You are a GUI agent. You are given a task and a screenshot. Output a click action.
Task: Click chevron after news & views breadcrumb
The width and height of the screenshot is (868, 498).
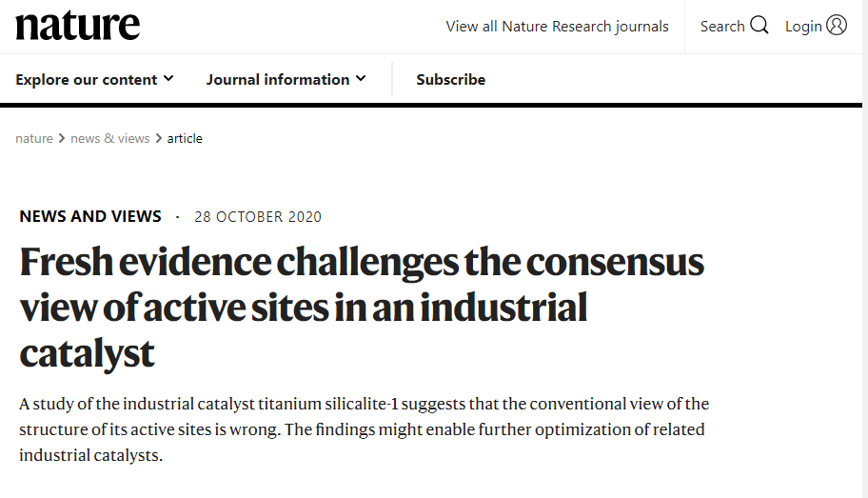click(x=158, y=138)
